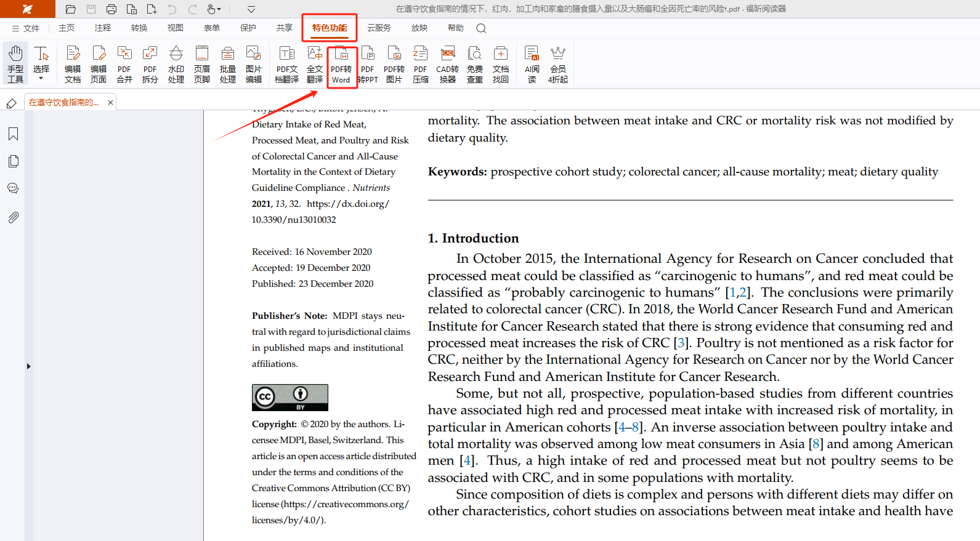Open the attachments paperclip panel

coord(13,217)
